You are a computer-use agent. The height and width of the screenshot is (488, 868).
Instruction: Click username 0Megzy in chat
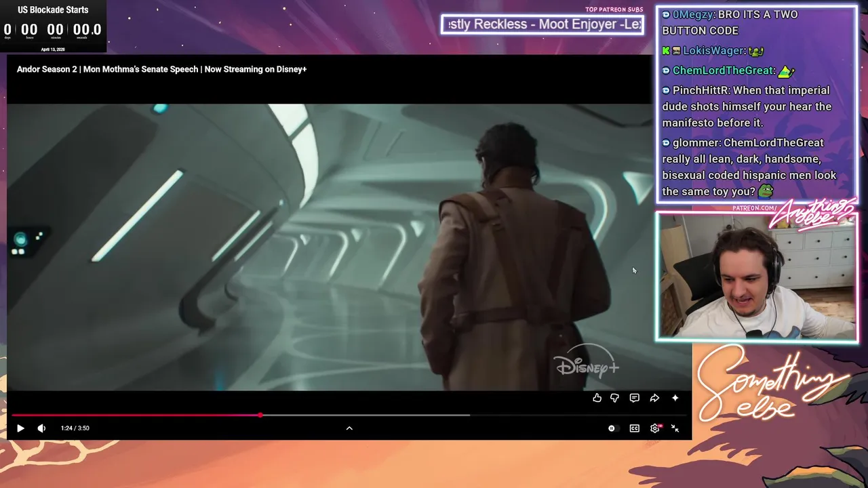(692, 14)
